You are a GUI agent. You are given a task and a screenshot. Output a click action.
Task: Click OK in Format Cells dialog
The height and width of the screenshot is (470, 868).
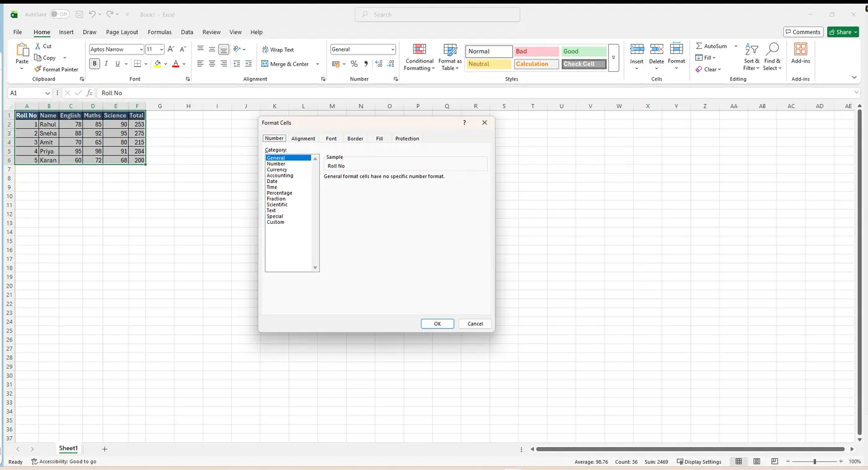[437, 324]
